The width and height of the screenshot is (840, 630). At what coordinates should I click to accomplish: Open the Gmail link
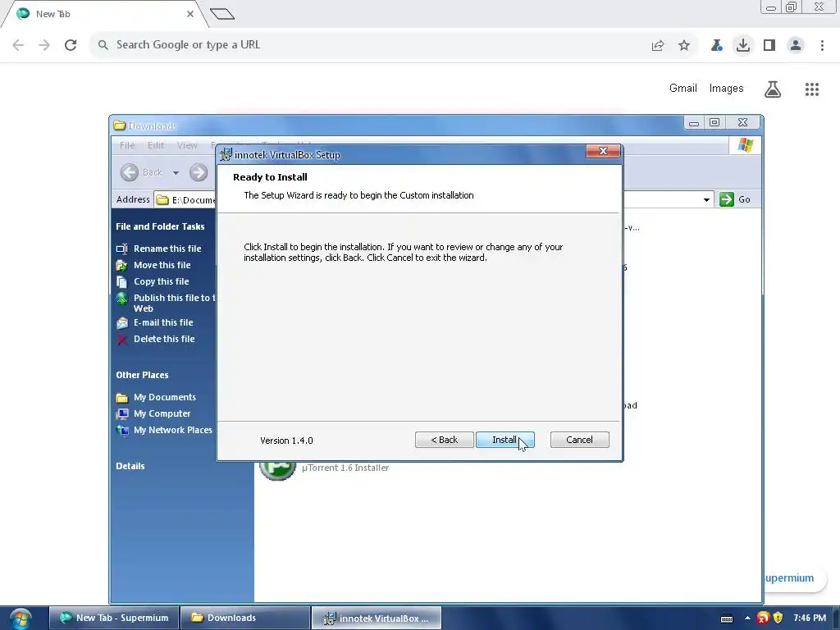pyautogui.click(x=683, y=89)
